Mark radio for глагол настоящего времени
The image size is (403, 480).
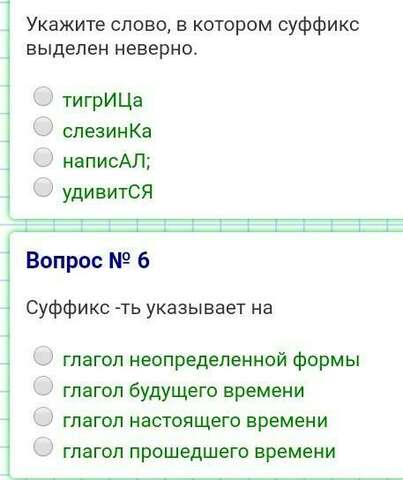click(x=43, y=416)
